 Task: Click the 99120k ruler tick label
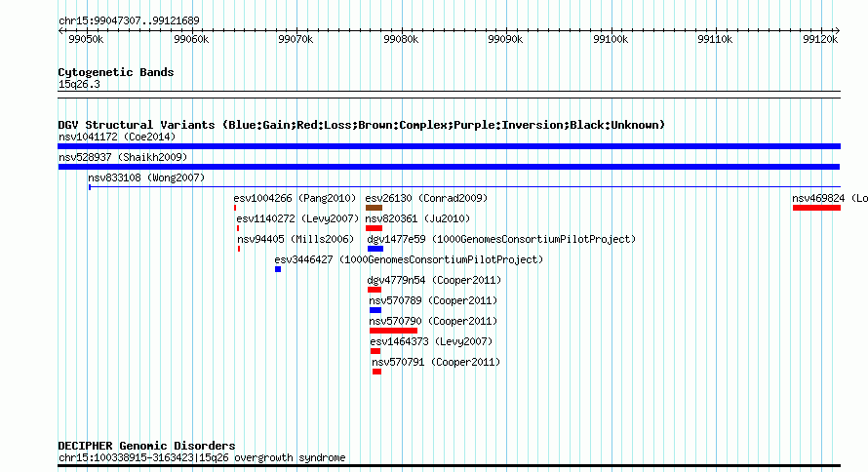(820, 39)
